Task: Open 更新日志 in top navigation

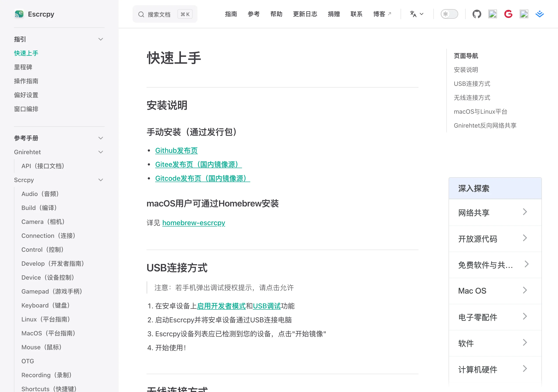Action: pos(305,14)
